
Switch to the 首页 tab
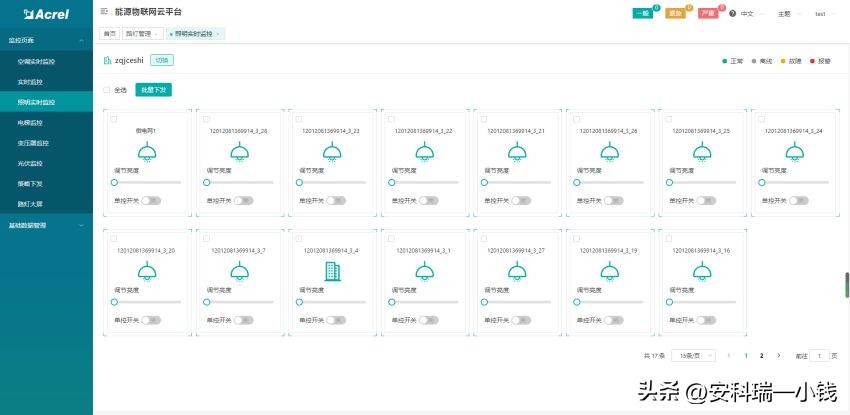pos(109,33)
